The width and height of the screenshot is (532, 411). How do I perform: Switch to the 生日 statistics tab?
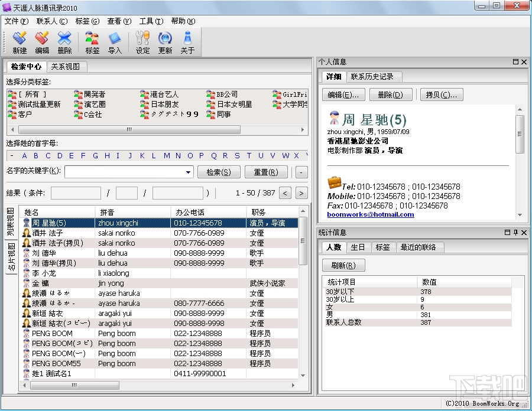coord(358,247)
